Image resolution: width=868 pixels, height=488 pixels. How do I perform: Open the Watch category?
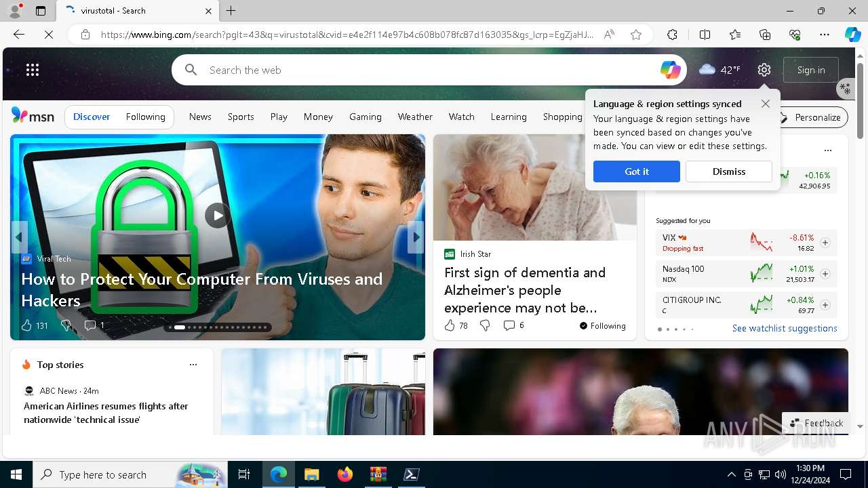click(461, 117)
